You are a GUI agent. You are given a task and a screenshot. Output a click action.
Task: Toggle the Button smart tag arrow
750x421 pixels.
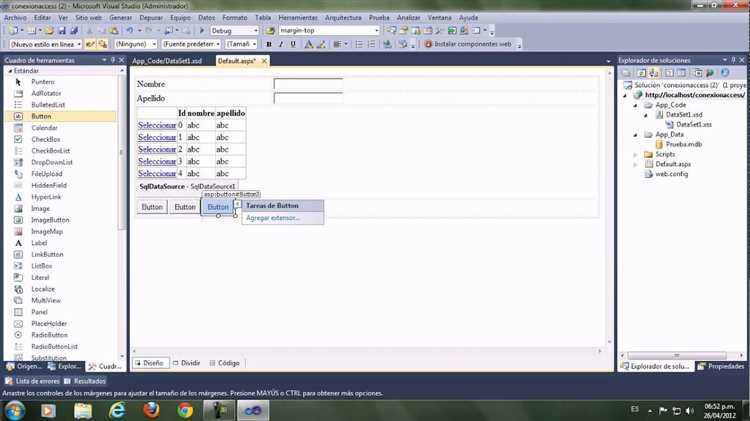coord(237,204)
